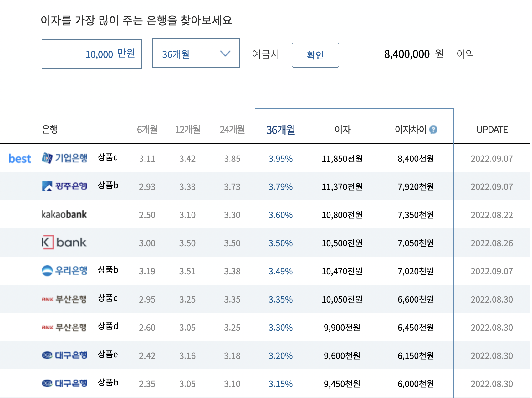Click the 3.30% rate for 부산은행 상품d
Viewport: 532px width, 398px height.
280,328
